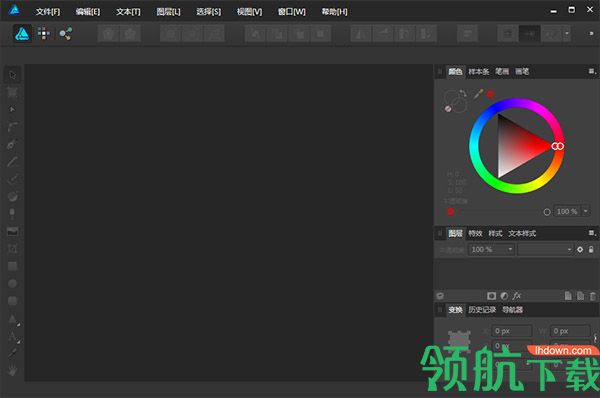Click the edit all layers icon at bottom-left of layers
This screenshot has width=600, height=398.
pos(440,296)
